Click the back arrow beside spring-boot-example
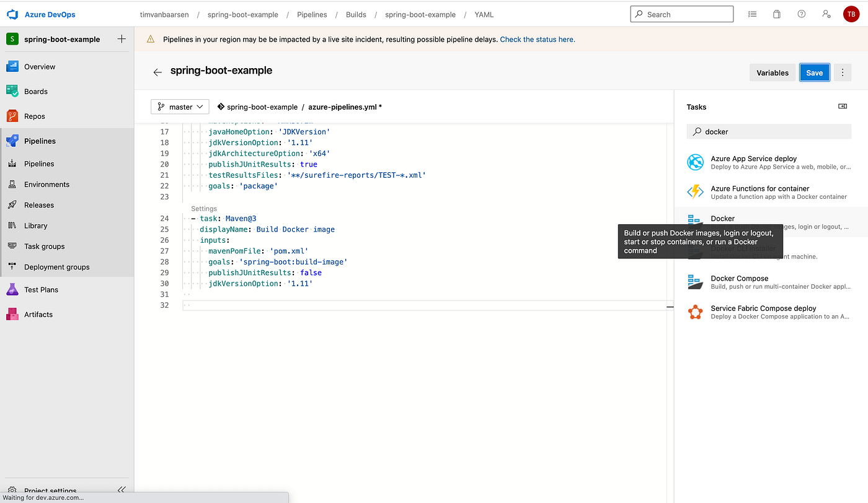Screen dimensions: 868x503 (157, 72)
